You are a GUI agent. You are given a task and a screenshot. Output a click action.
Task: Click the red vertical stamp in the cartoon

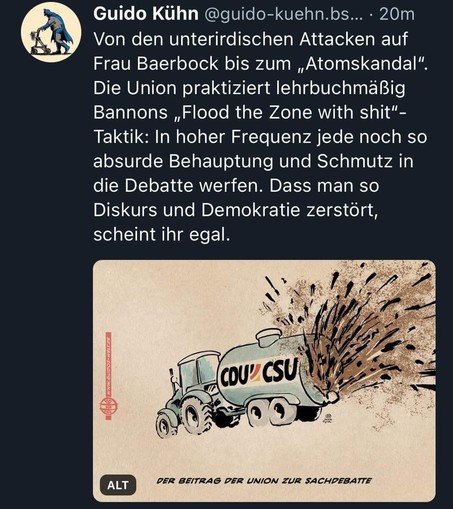(x=109, y=376)
